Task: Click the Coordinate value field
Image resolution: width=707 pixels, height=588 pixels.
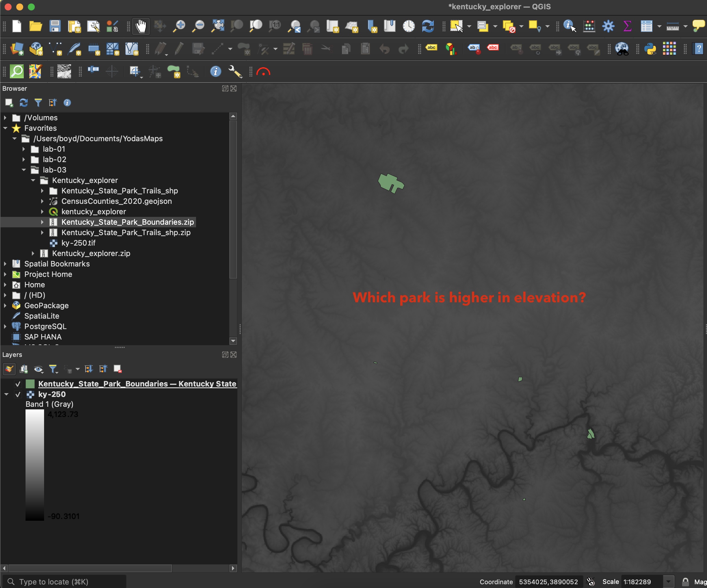Action: (x=548, y=582)
